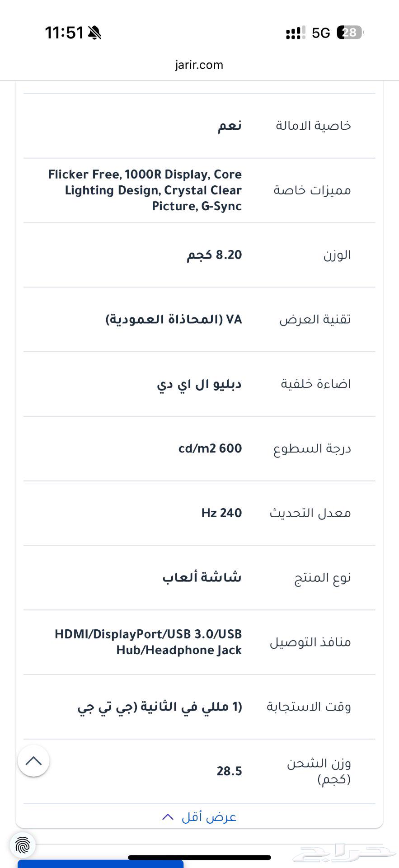Tap the cd/m2 600 brightness value

[210, 448]
